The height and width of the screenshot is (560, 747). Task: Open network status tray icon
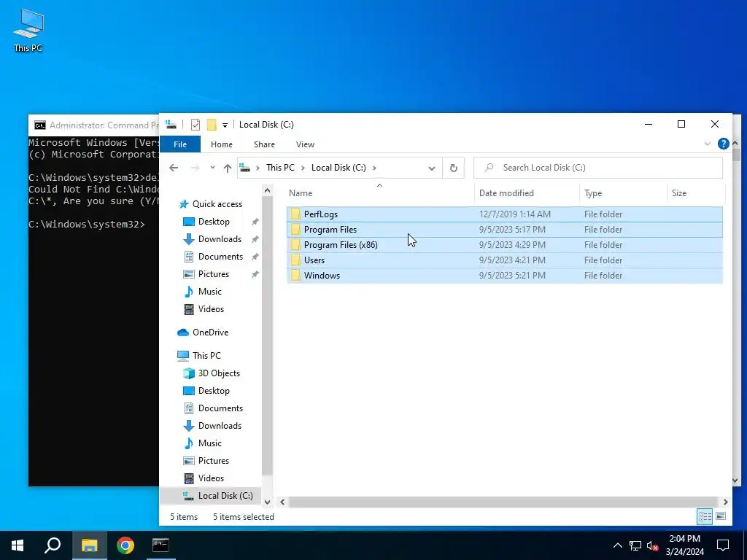coord(635,545)
